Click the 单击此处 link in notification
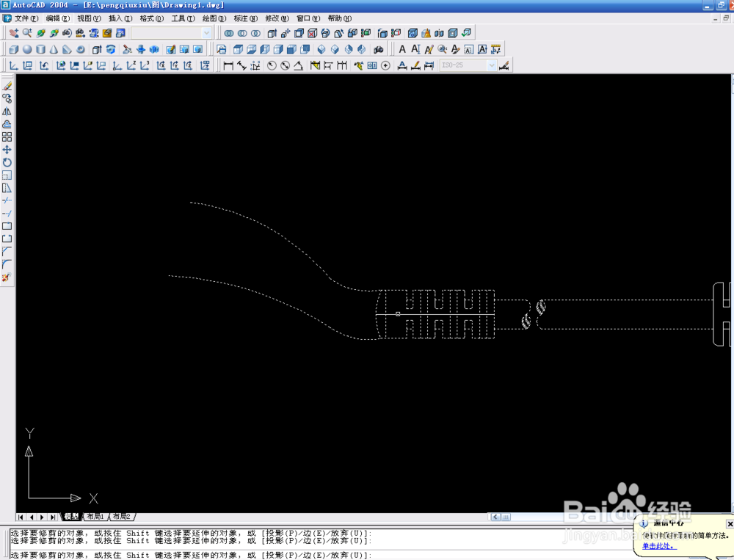This screenshot has height=560, width=734. coord(659,546)
